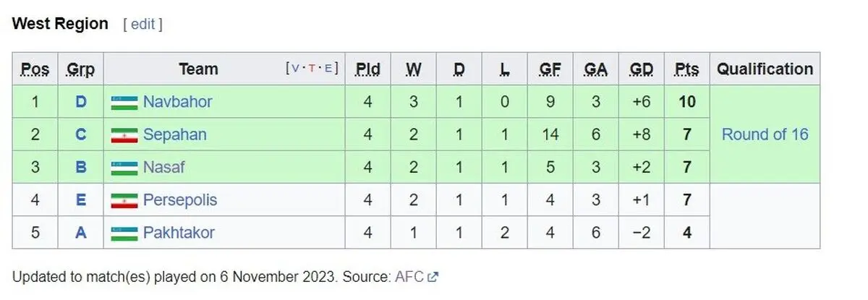
Task: Click the Pts column header
Action: (687, 69)
